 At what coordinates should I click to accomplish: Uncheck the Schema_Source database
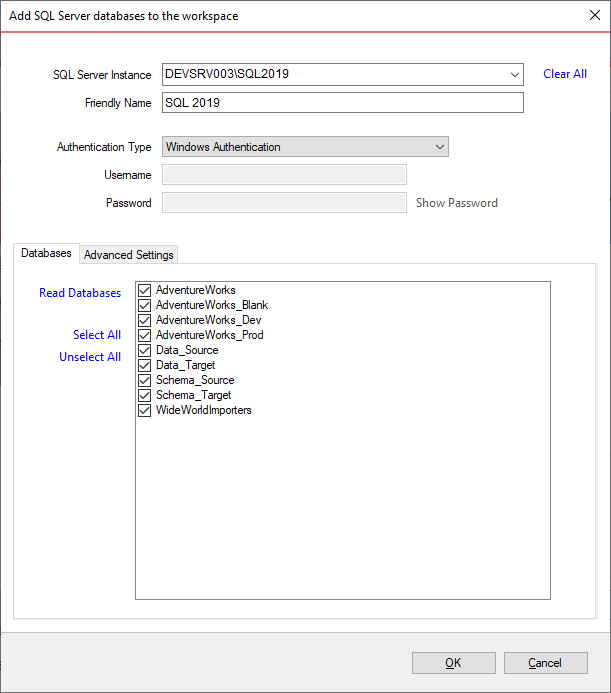pos(145,381)
